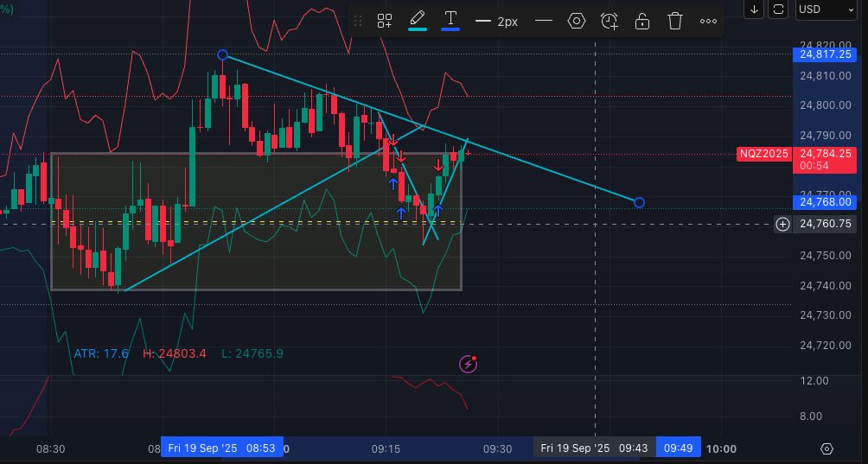Select the trend line's upper-left anchor point
The width and height of the screenshot is (868, 464).
coord(222,55)
